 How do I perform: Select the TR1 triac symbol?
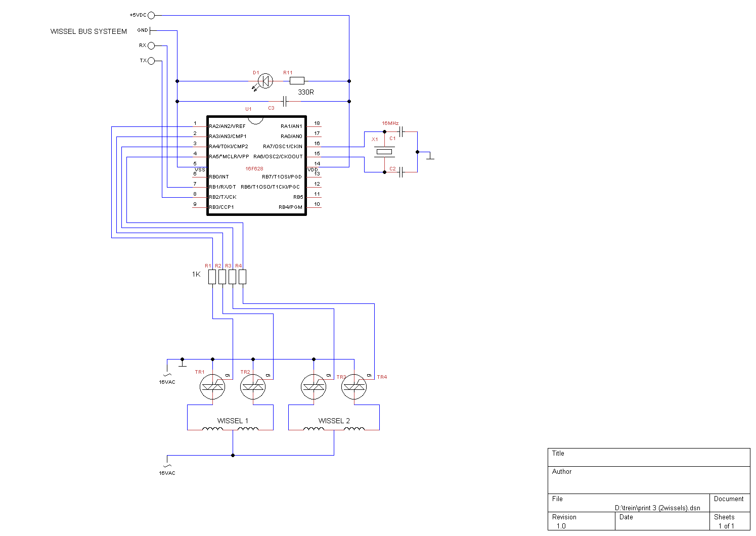tap(212, 387)
